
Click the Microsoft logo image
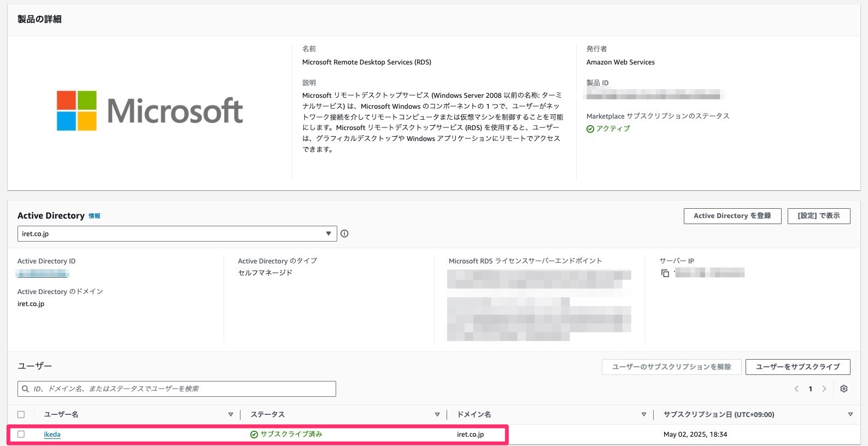150,111
